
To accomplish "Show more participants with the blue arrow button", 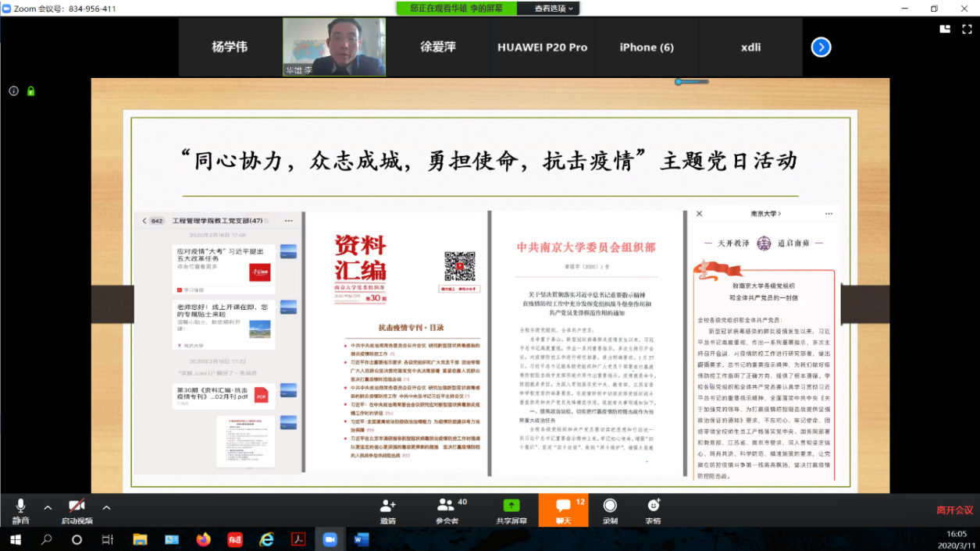I will pyautogui.click(x=821, y=48).
